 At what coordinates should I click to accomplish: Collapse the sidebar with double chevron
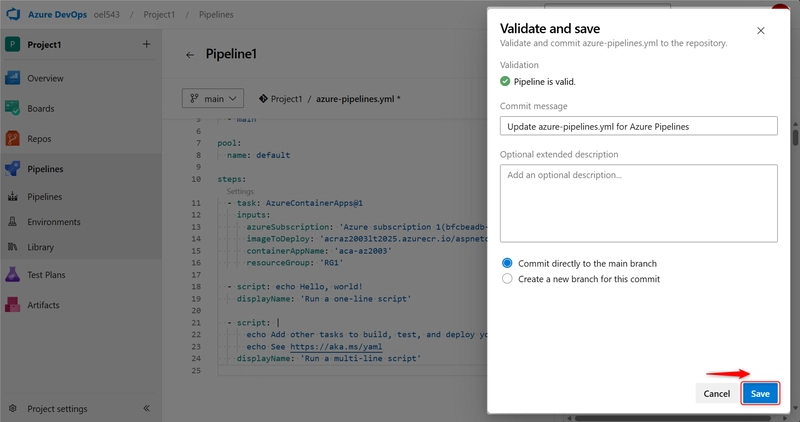pyautogui.click(x=146, y=409)
